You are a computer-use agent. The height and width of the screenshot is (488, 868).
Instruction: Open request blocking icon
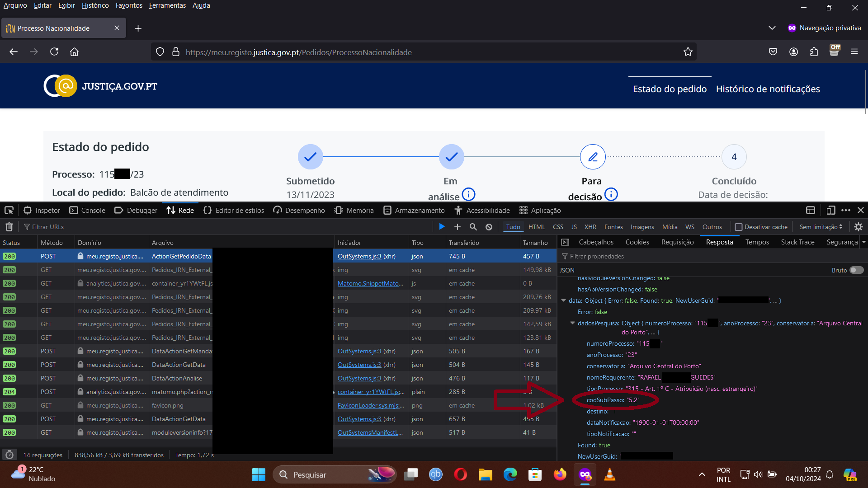coord(489,227)
